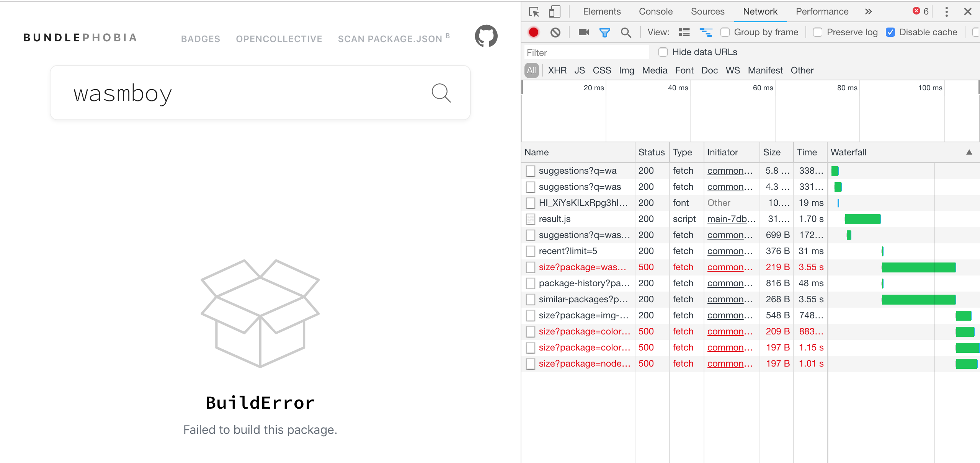Open the DevTools customize menu
Viewport: 980px width, 463px height.
point(947,11)
